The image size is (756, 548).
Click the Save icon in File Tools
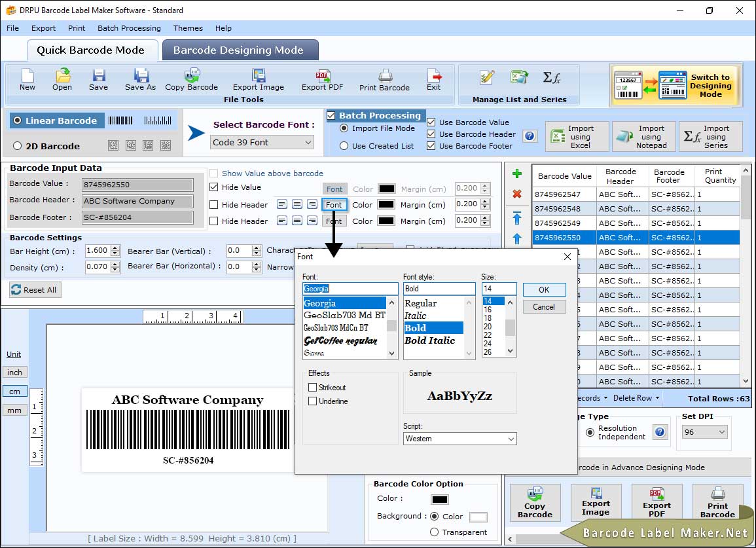[x=98, y=80]
